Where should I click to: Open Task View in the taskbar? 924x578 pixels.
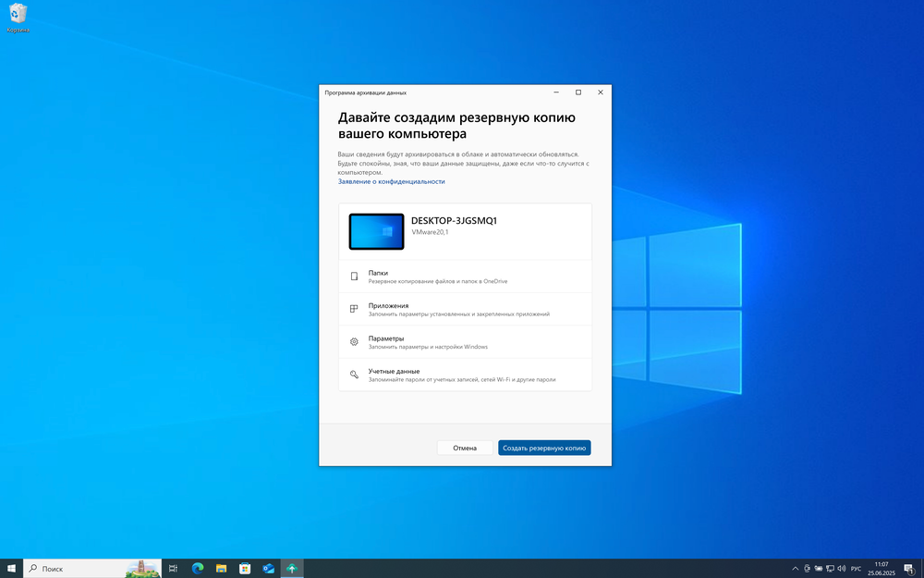coord(173,569)
